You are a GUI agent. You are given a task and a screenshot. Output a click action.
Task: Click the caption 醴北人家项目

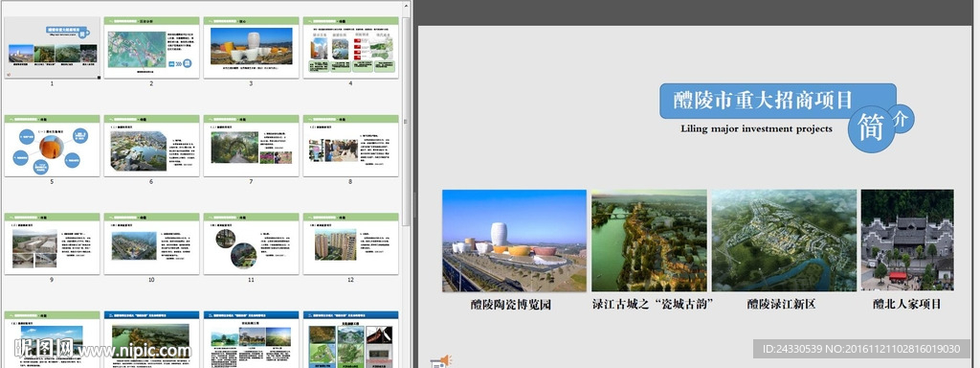tap(906, 304)
